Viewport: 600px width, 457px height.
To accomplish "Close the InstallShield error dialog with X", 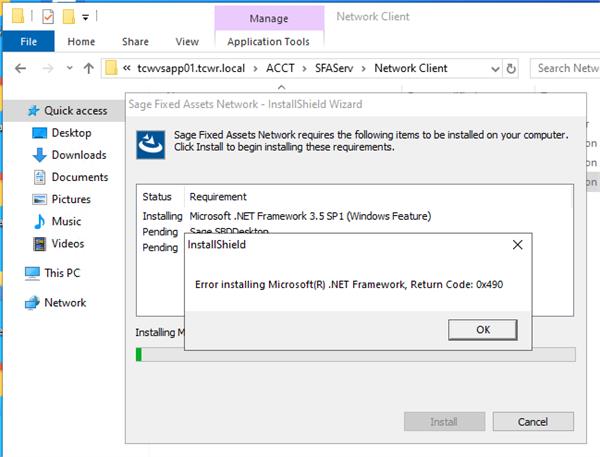I will pyautogui.click(x=517, y=245).
